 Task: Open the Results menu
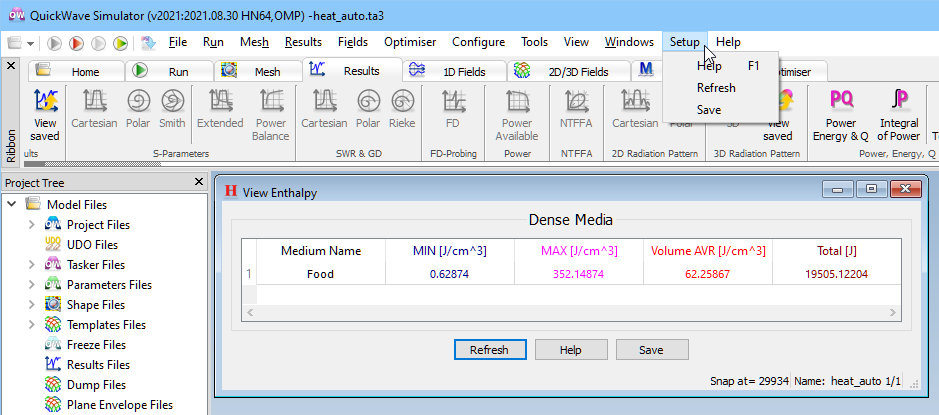click(303, 42)
